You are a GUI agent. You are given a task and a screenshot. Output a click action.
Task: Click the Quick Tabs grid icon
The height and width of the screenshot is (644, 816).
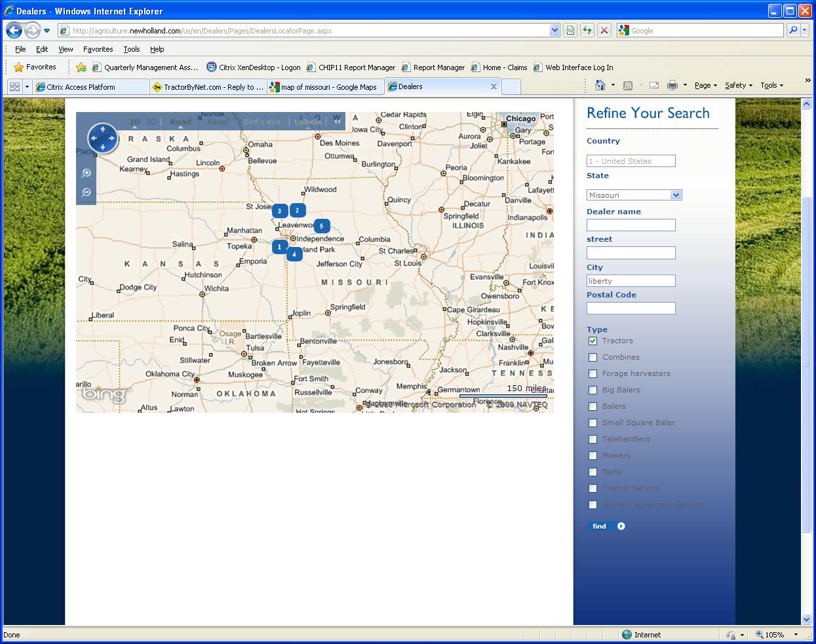point(14,86)
